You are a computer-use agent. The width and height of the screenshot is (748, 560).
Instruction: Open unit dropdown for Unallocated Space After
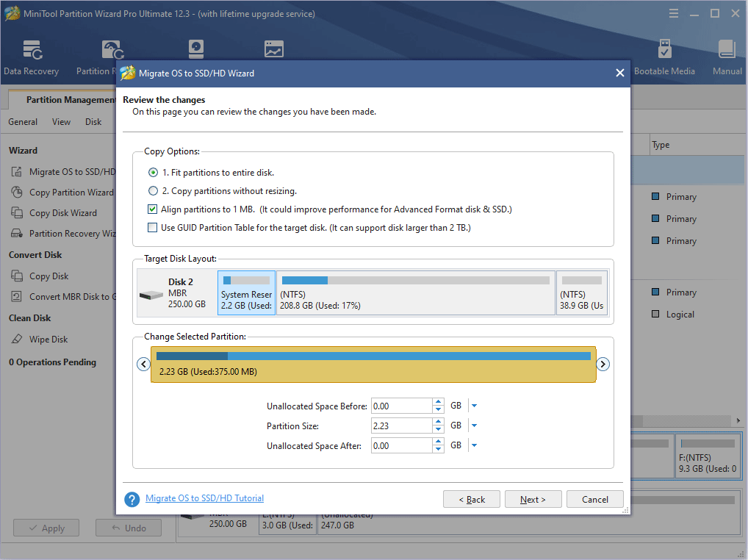point(474,445)
